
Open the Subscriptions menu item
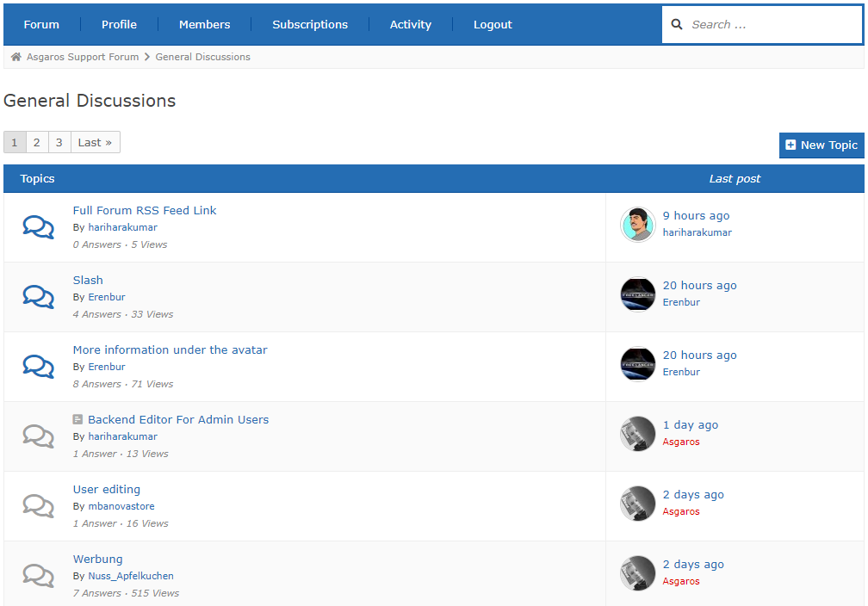coord(309,24)
